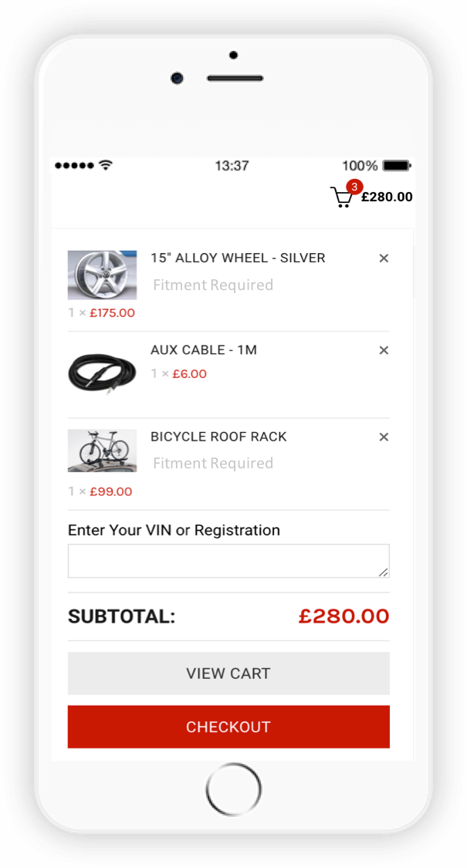Open the Aux Cable - 1M product link
The height and width of the screenshot is (868, 467).
(x=204, y=350)
